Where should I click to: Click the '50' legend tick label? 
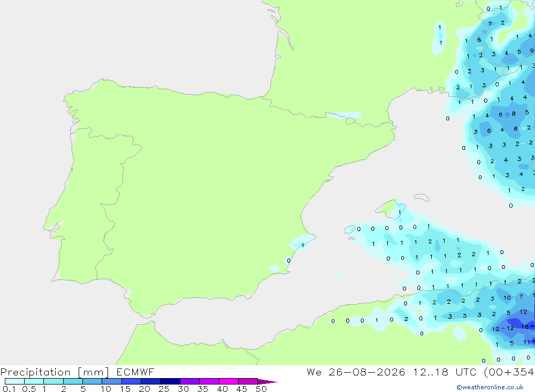tap(261, 389)
